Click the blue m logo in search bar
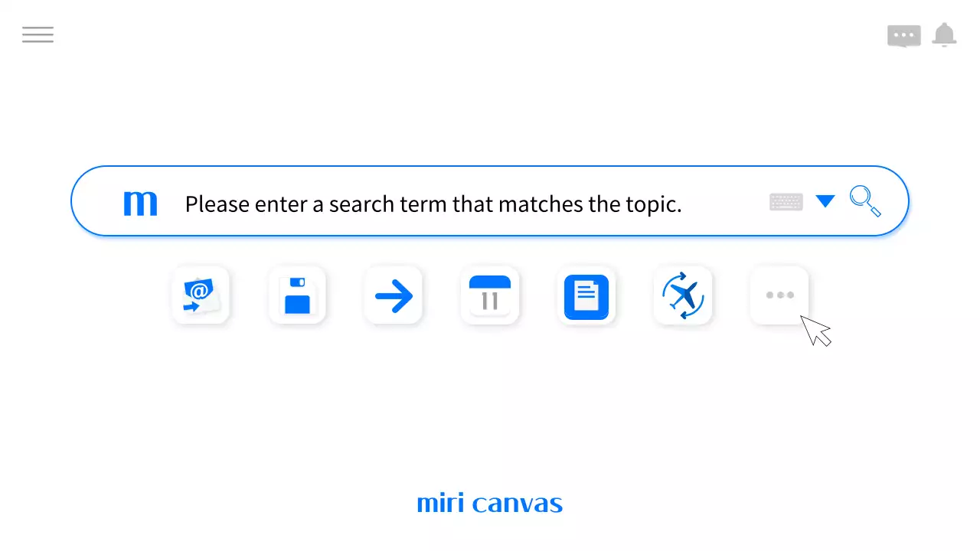 (140, 204)
